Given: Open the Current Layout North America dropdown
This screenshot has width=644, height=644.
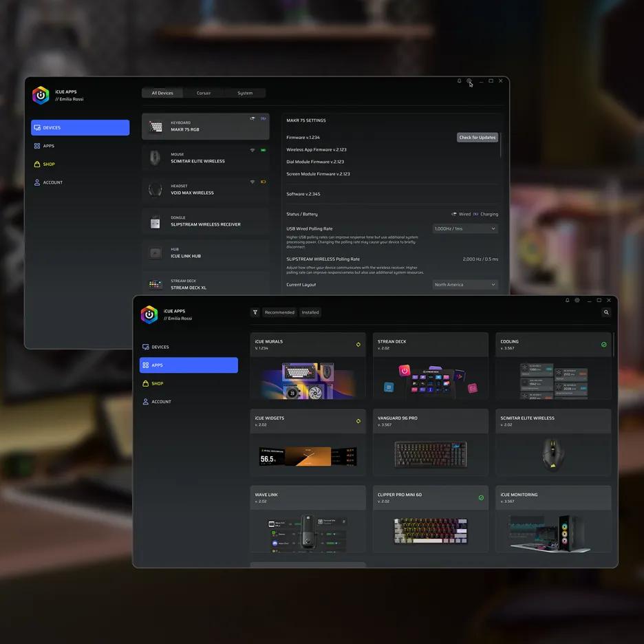Looking at the screenshot, I should (465, 285).
